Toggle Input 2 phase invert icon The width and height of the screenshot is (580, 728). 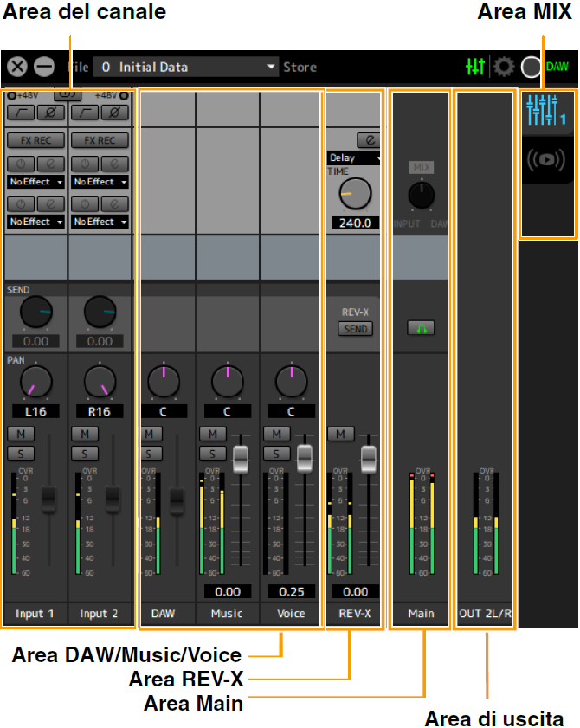click(114, 113)
